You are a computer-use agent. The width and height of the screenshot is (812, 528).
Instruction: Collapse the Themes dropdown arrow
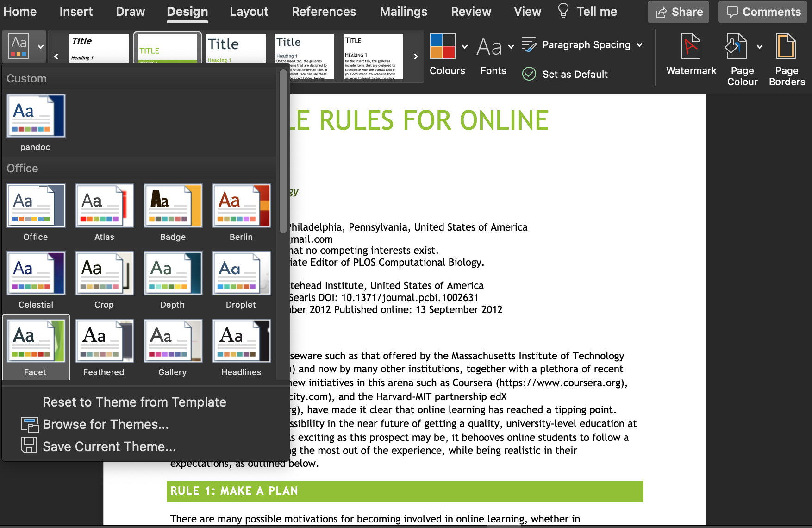[x=41, y=47]
